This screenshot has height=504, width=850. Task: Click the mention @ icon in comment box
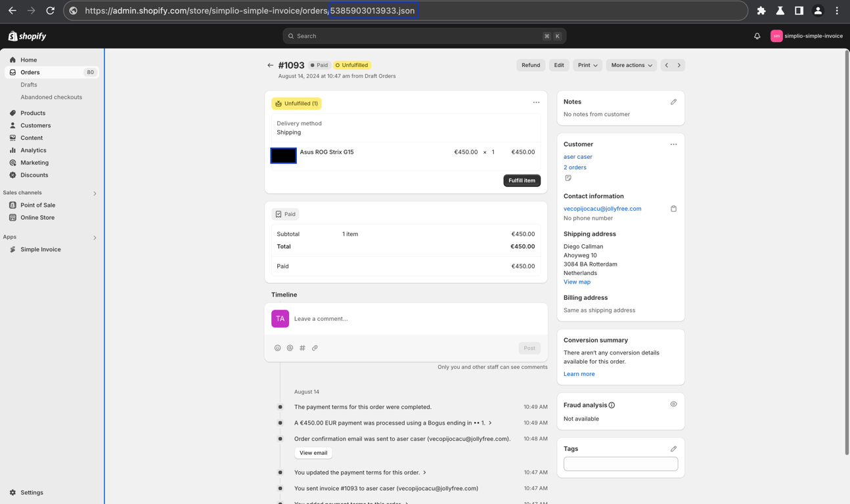pyautogui.click(x=290, y=348)
